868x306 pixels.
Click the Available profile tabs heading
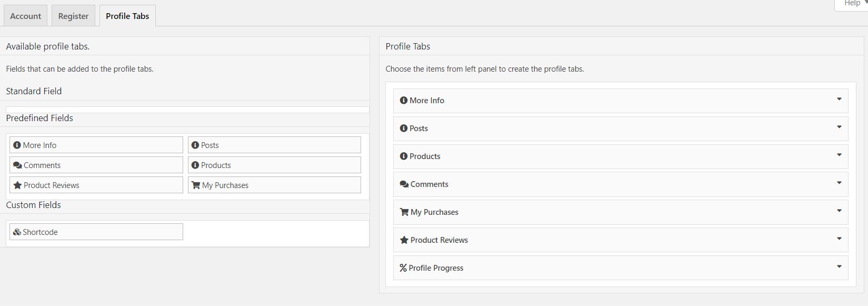point(48,46)
